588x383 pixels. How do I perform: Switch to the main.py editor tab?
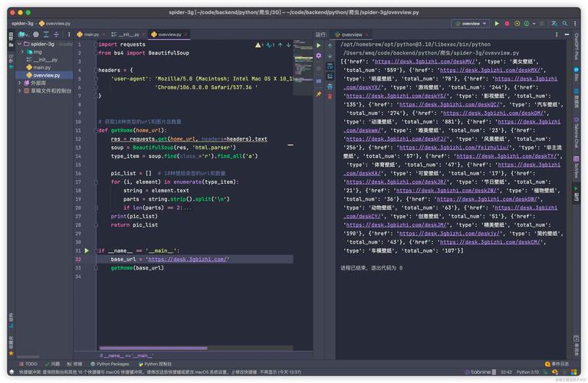coord(90,34)
